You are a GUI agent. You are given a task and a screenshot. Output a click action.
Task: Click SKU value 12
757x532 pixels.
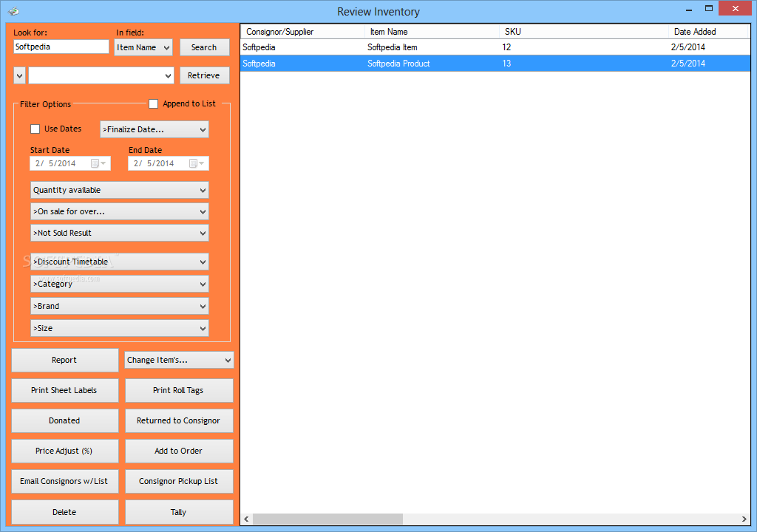click(x=506, y=47)
